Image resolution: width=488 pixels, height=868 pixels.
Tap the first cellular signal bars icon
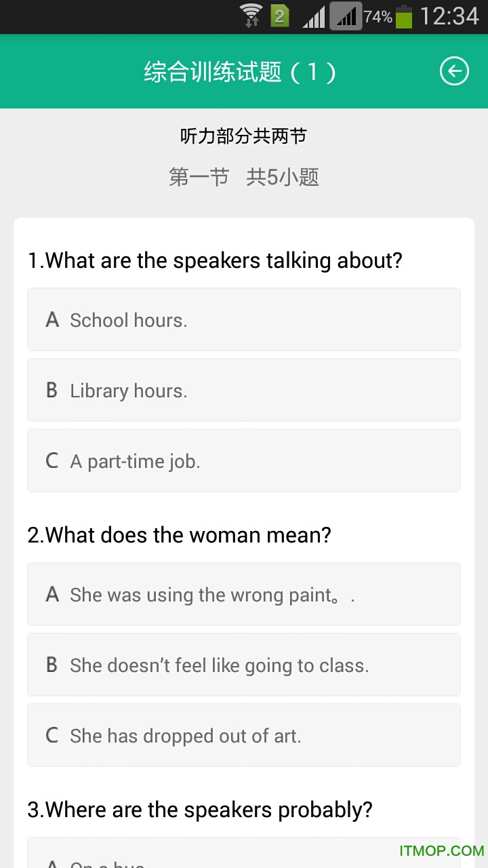[x=313, y=17]
